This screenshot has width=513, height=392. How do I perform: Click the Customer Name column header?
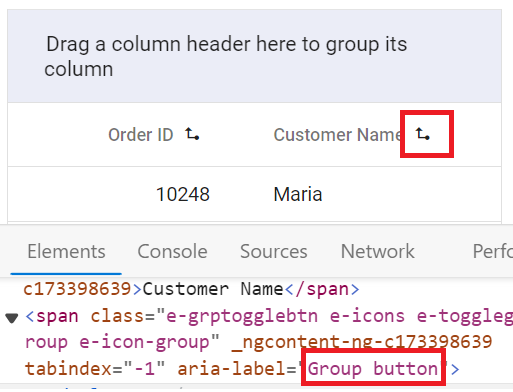click(x=338, y=135)
